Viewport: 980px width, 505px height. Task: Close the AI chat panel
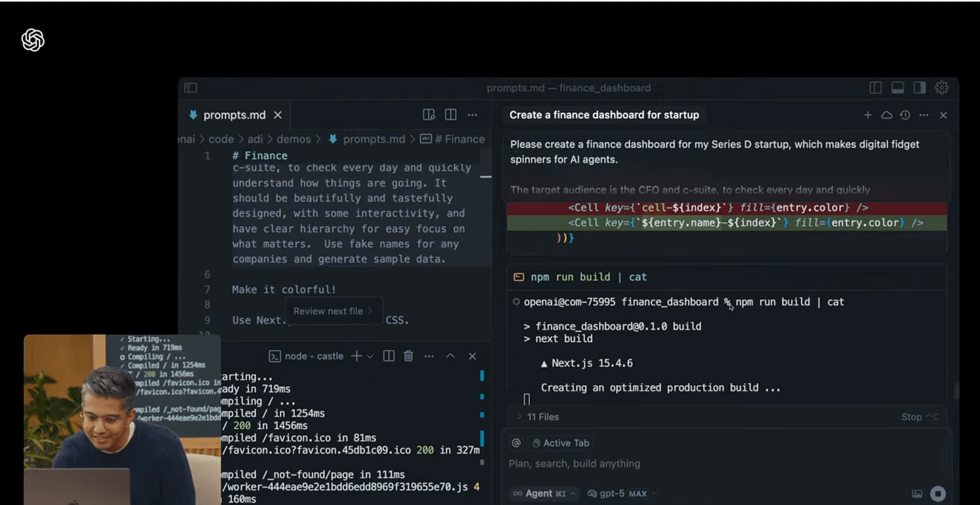point(943,115)
